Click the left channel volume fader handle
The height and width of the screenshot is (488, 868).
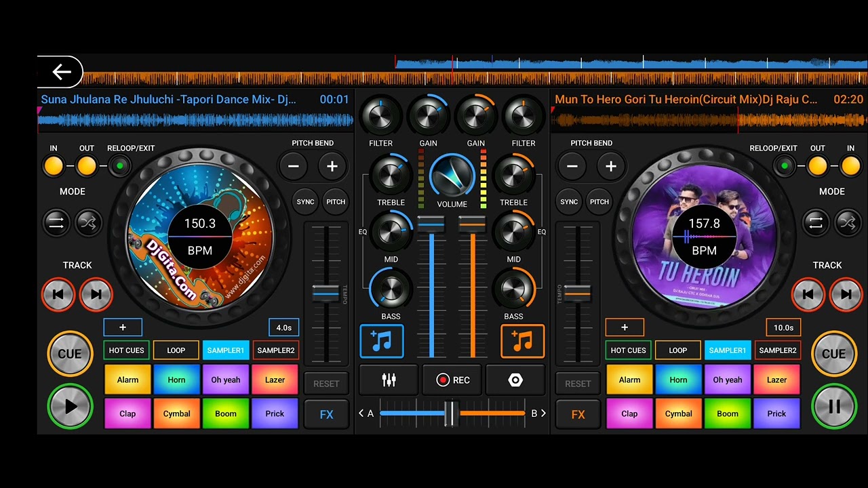[431, 223]
